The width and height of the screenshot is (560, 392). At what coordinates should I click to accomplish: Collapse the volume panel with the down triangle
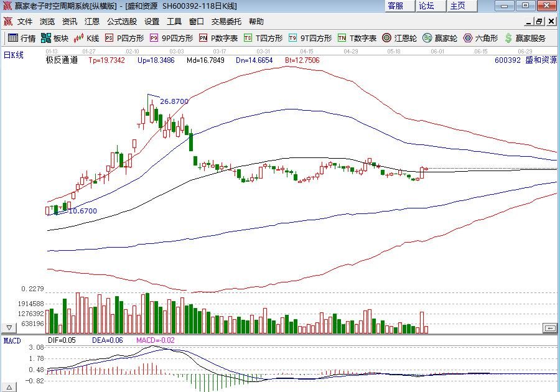pos(9,327)
